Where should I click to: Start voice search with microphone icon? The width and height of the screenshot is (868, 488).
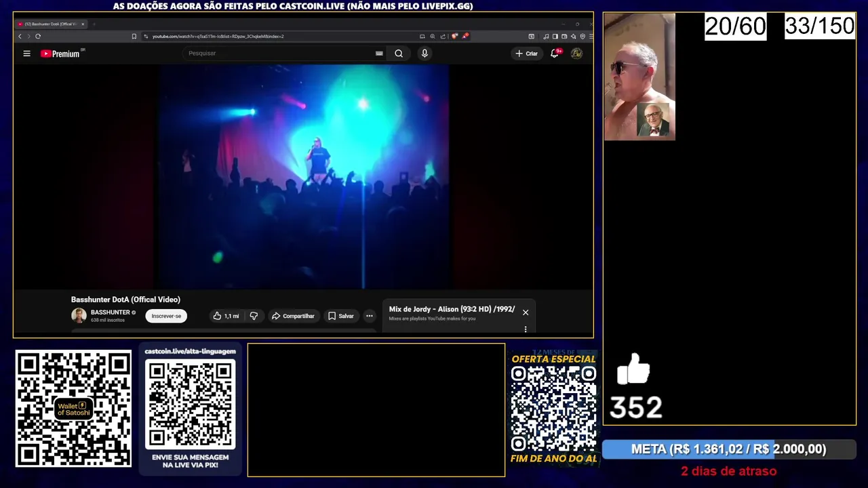point(425,53)
